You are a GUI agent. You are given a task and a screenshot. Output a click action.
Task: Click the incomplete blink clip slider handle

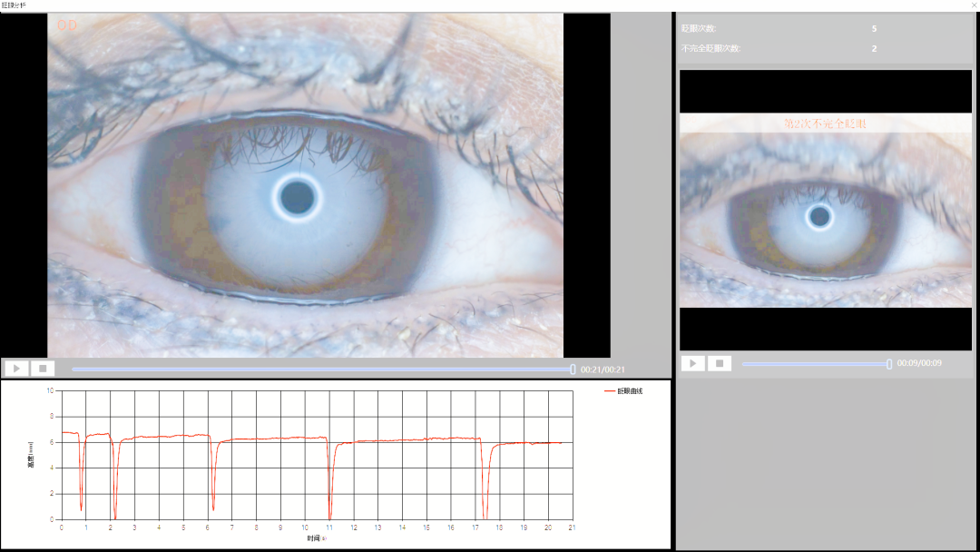tap(889, 364)
